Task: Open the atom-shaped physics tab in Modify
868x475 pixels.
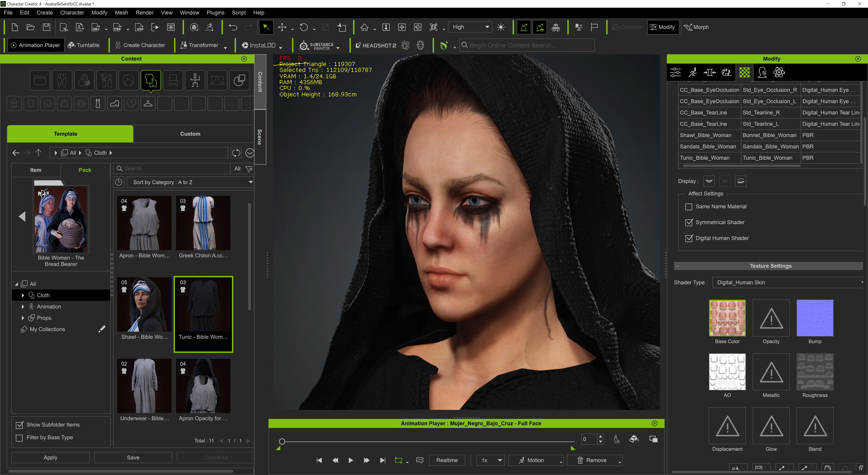Action: click(779, 72)
